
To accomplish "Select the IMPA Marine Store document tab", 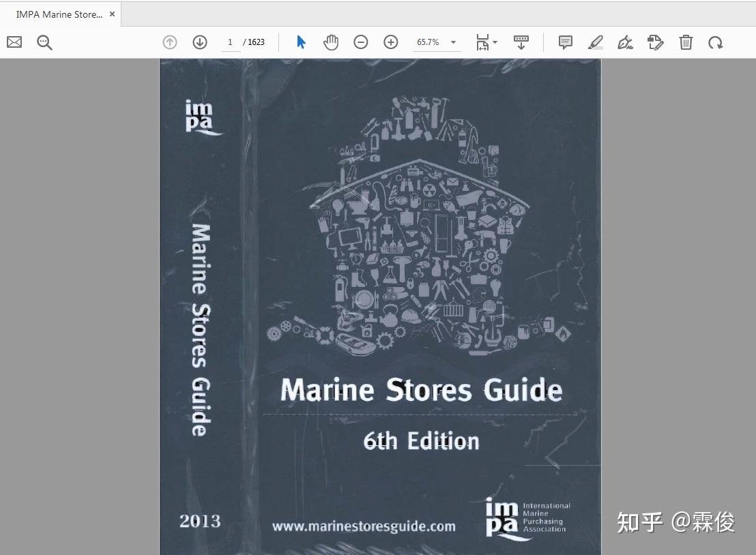I will click(58, 14).
